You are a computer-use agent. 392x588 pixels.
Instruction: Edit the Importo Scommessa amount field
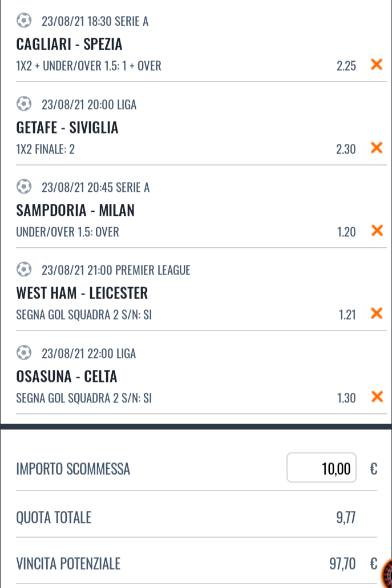pyautogui.click(x=322, y=469)
